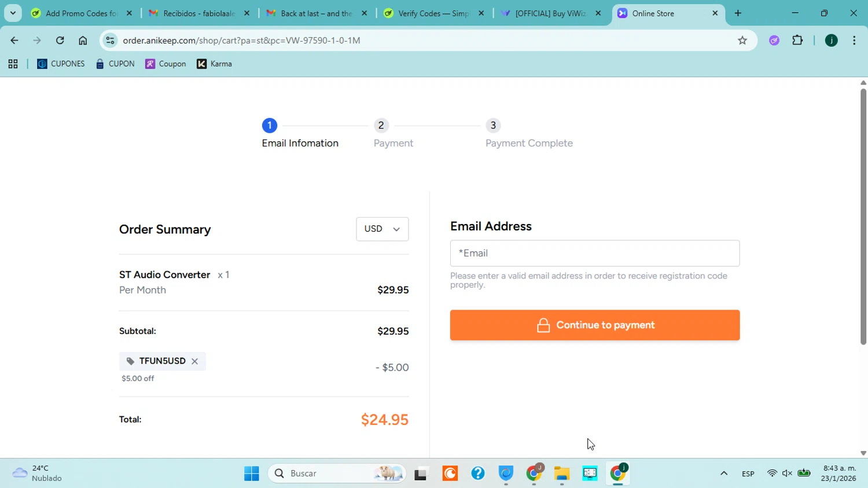View site information icon in address bar
This screenshot has width=868, height=488.
(111, 41)
